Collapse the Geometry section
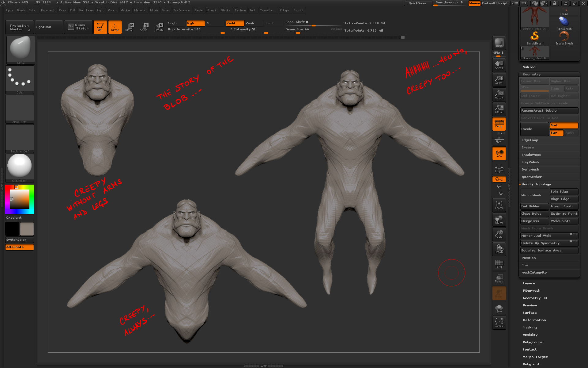 532,75
